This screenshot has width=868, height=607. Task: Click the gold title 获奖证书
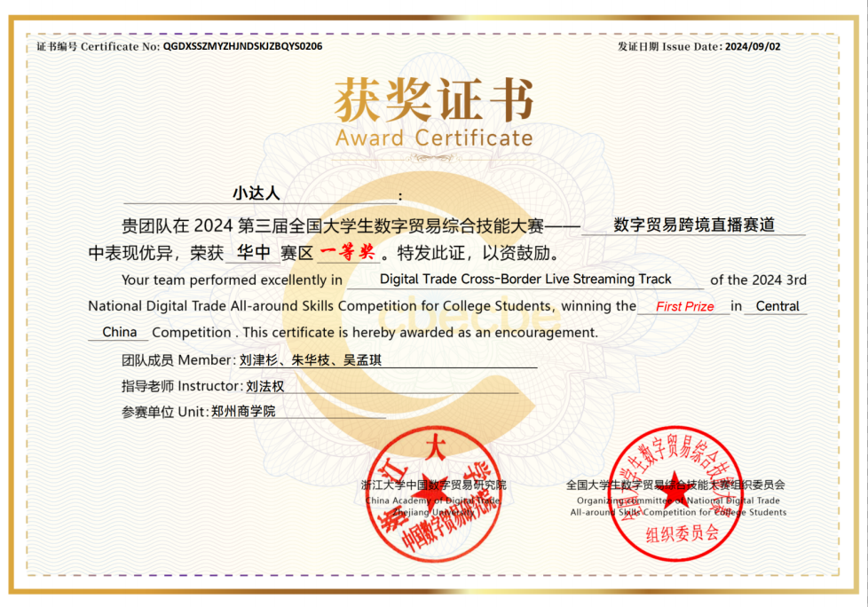coord(434,99)
